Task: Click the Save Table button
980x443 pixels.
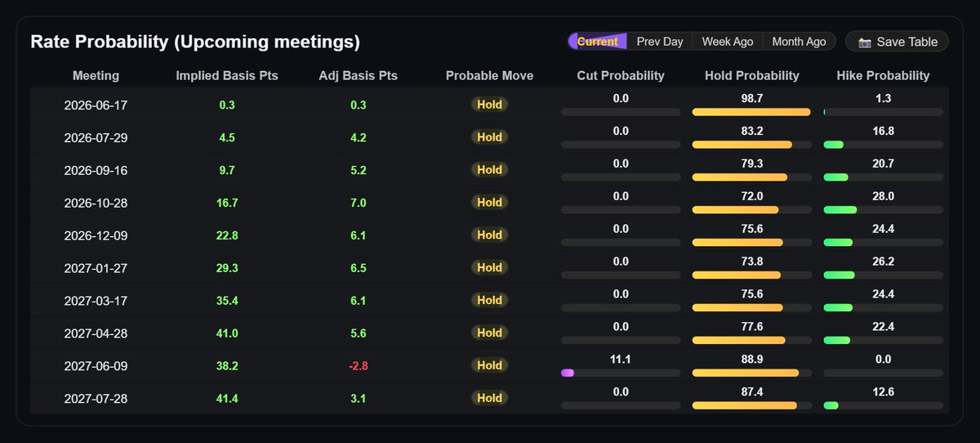Action: click(x=897, y=42)
